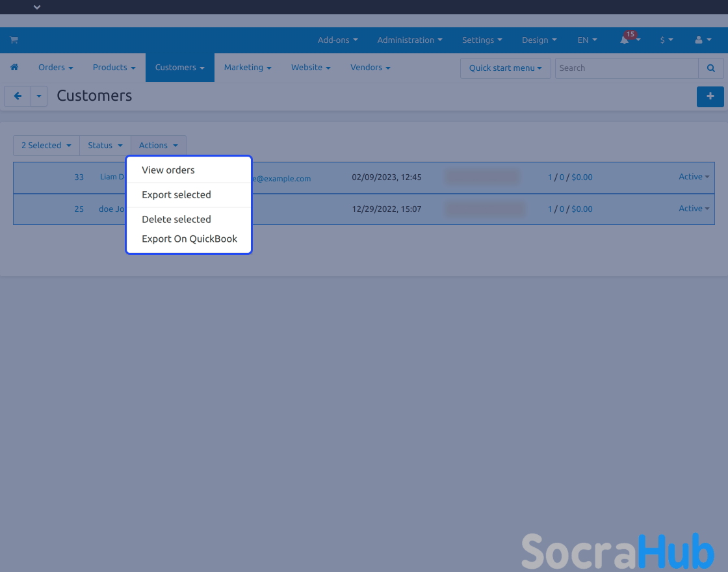Select Export selected menu entry
This screenshot has height=572, width=728.
[176, 195]
